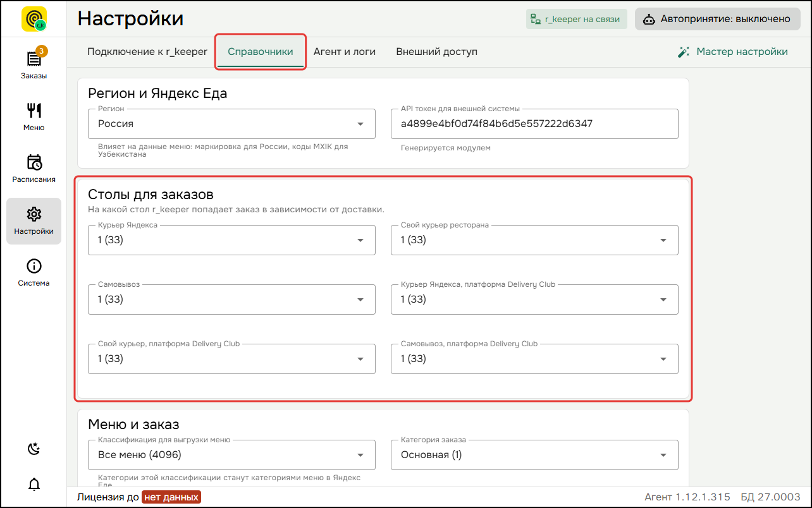Click the нет данных license badge
Viewport: 812px width, 508px height.
[171, 497]
